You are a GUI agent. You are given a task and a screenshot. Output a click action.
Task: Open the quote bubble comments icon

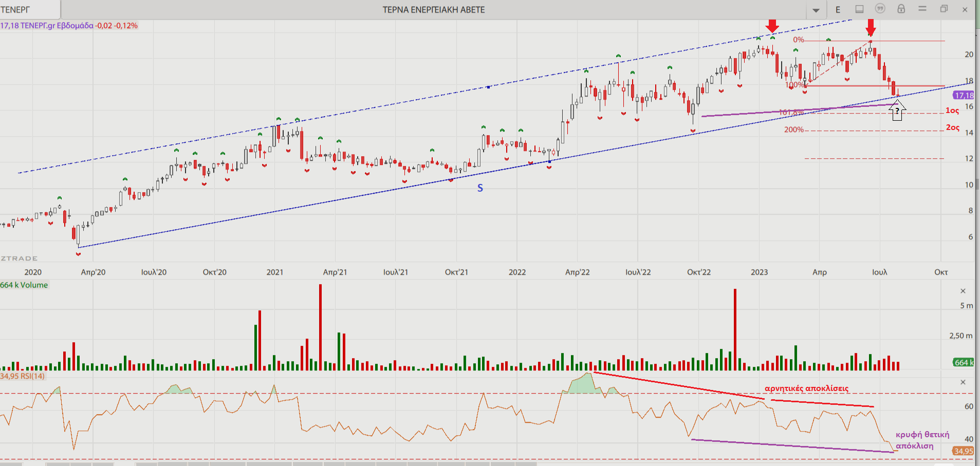[880, 8]
